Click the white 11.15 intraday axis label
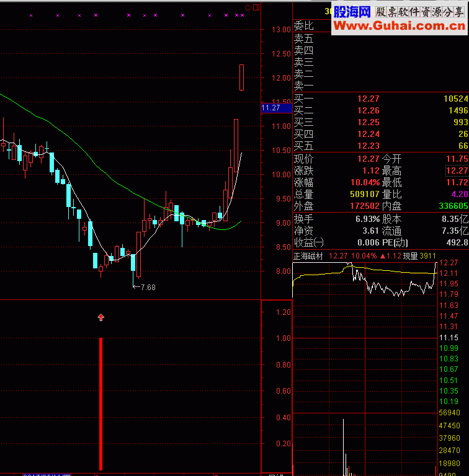Image resolution: width=469 pixels, height=476 pixels. (x=449, y=338)
